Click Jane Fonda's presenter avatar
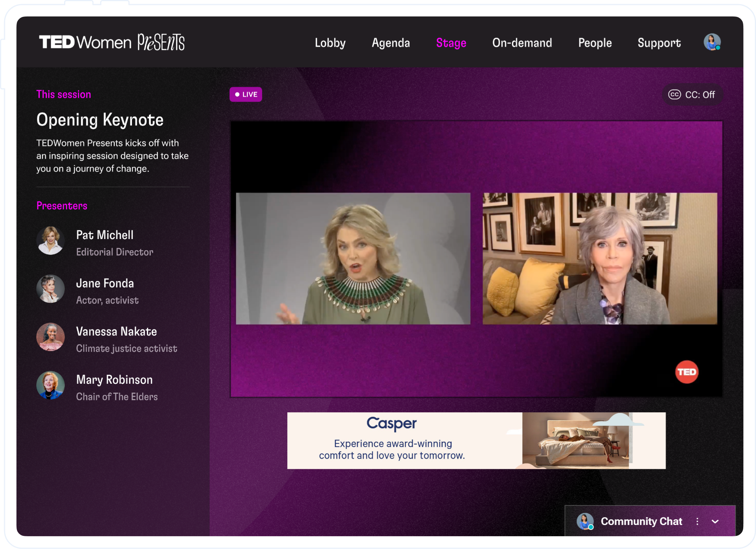The height and width of the screenshot is (549, 756). tap(51, 289)
